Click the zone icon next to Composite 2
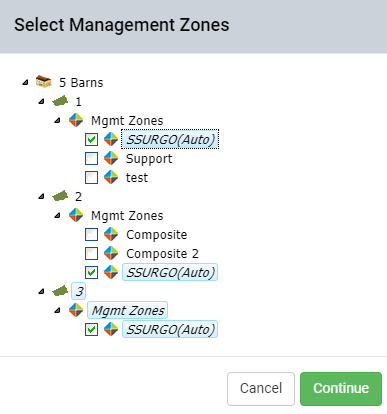 pos(111,253)
